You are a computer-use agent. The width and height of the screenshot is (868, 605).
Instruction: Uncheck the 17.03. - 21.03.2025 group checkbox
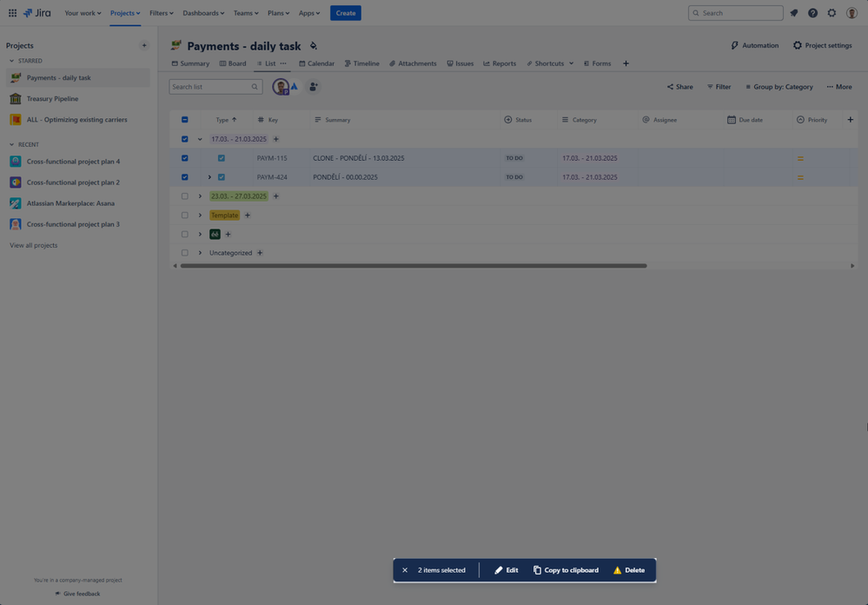[x=185, y=139]
